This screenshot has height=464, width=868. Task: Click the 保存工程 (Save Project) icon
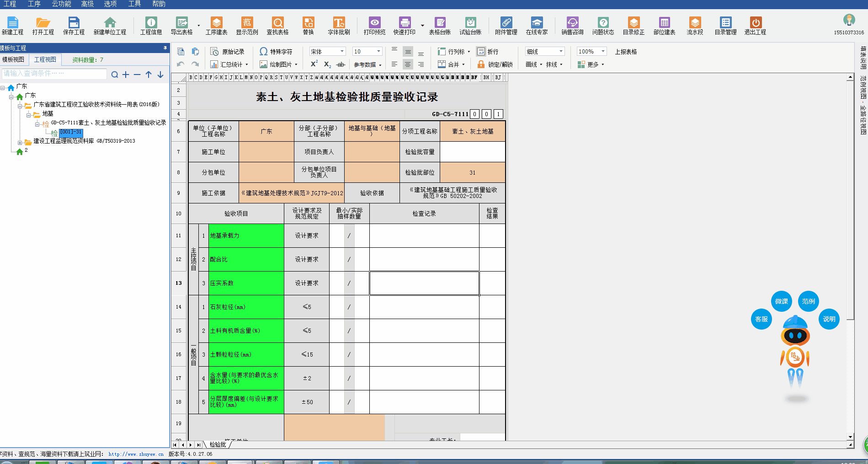(74, 23)
